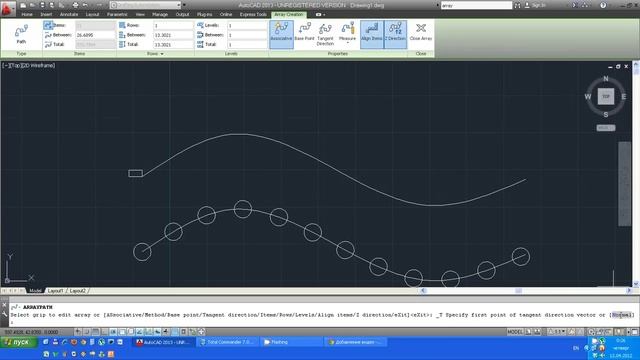Switch to AutoCAD 2013 taskbar button
Screen dimensions: 640x360
(x=163, y=342)
